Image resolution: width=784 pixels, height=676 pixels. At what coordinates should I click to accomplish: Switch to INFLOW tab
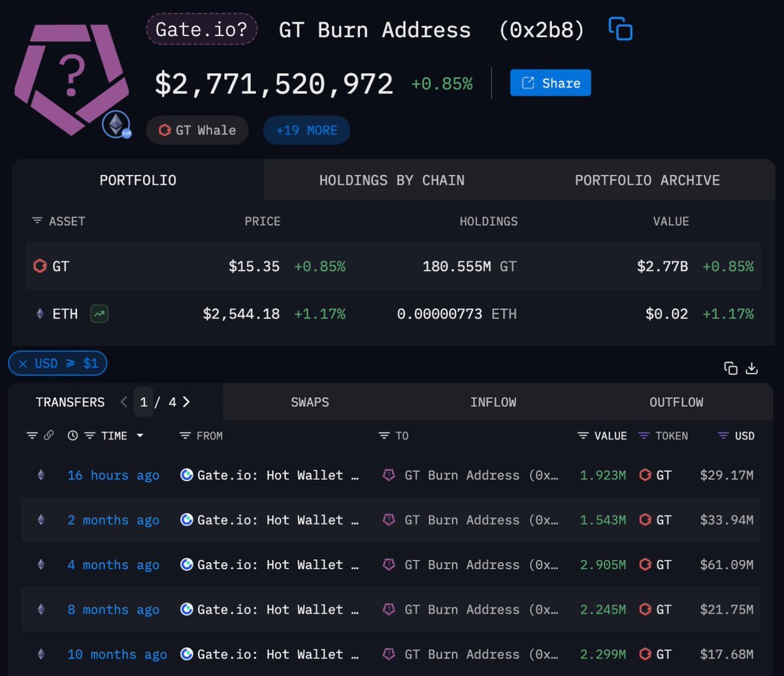point(493,402)
